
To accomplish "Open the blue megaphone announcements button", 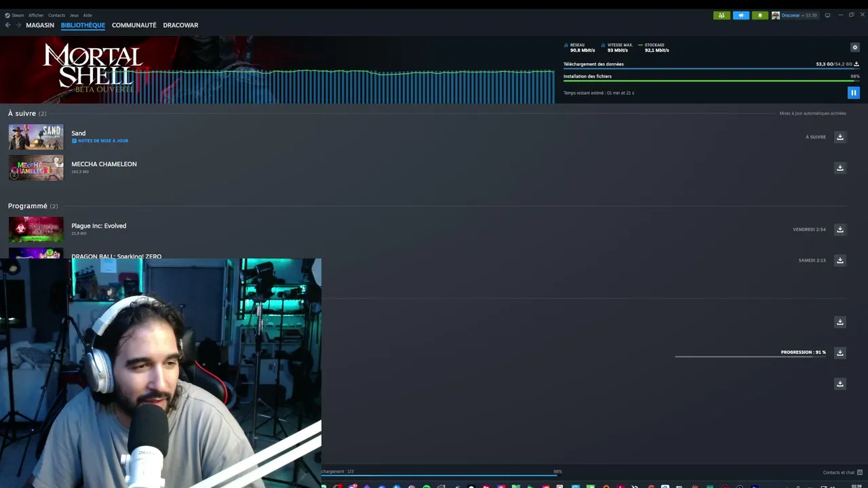I will (x=741, y=15).
